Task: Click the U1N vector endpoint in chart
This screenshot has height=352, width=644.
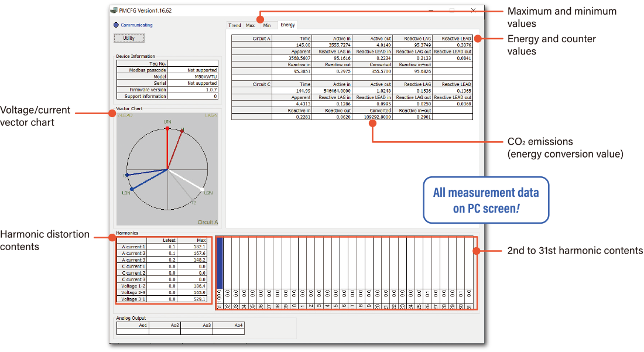Action: tap(167, 127)
